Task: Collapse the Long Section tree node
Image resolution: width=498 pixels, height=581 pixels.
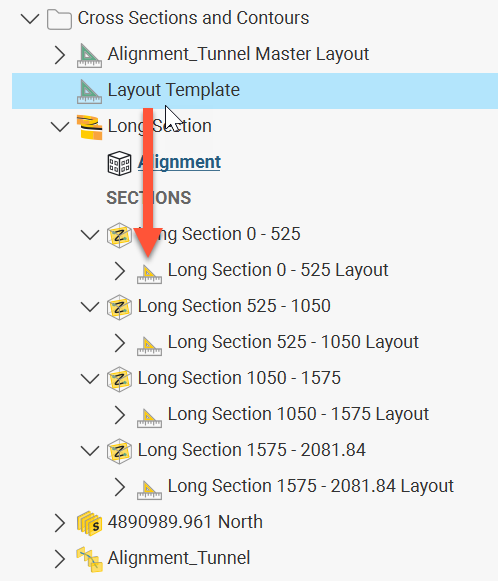Action: [60, 127]
